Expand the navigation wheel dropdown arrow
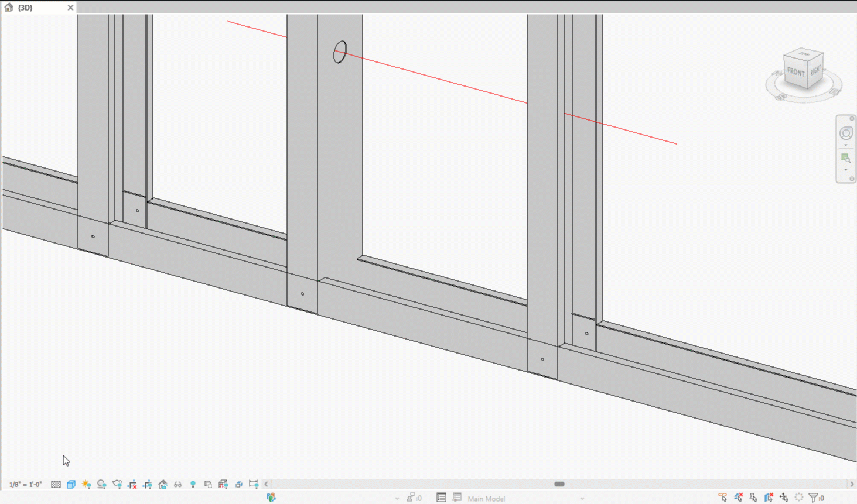This screenshot has height=504, width=857. coord(845,145)
